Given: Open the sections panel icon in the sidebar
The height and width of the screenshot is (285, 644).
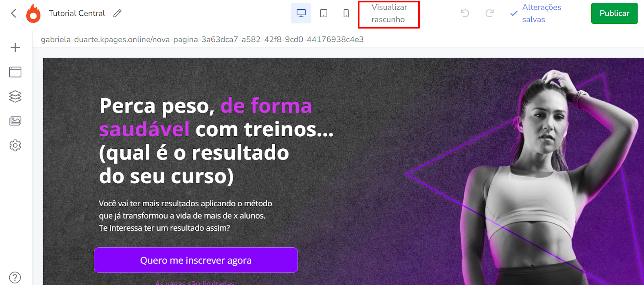Looking at the screenshot, I should click(x=15, y=72).
